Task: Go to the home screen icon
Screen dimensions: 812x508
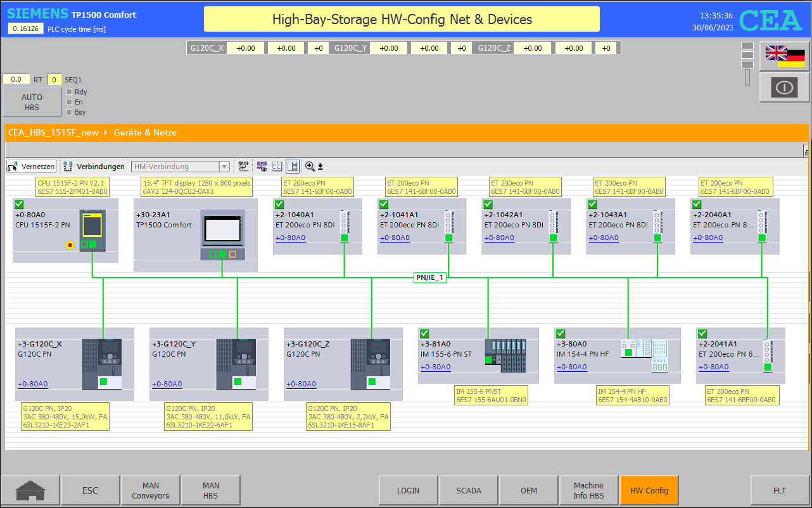Action: point(30,490)
